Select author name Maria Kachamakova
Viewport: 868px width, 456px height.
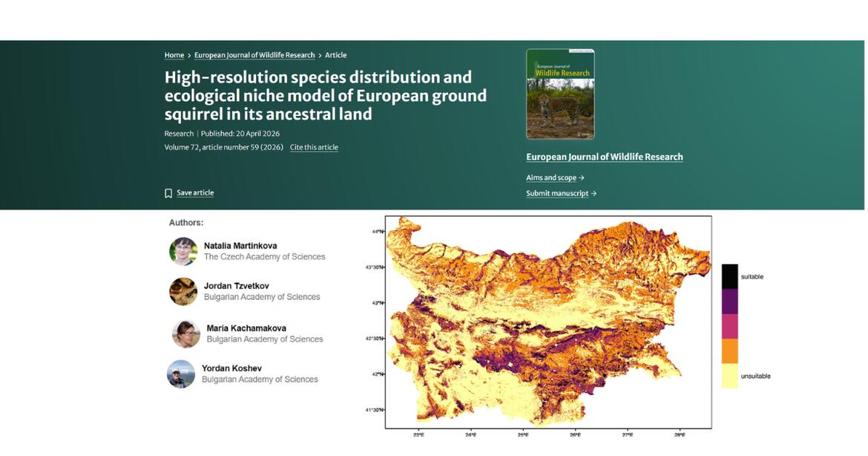[246, 328]
